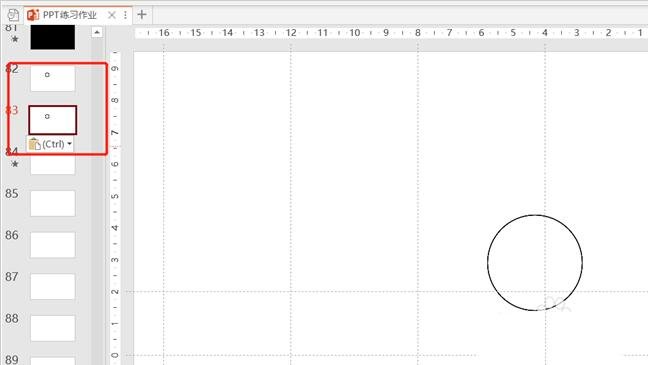The width and height of the screenshot is (648, 365).
Task: Click the 9 mark on vertical ruler
Action: [x=115, y=68]
